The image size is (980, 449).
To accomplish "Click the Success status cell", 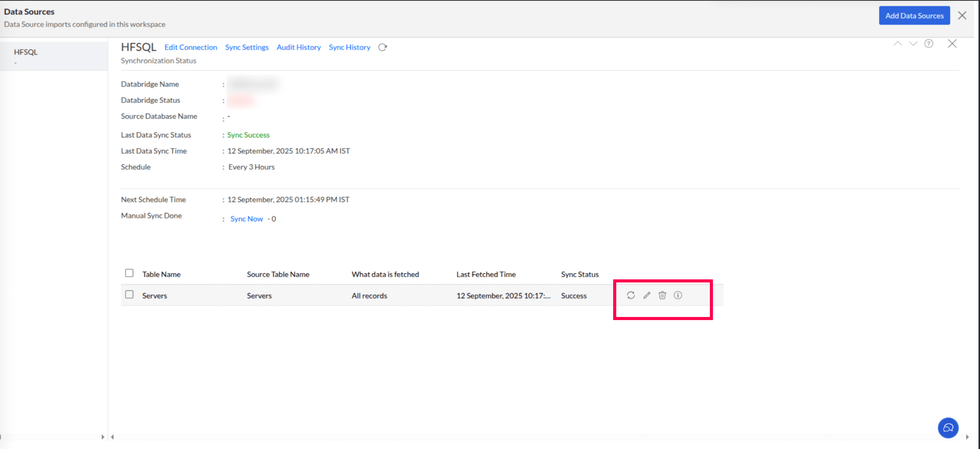I will coord(574,296).
